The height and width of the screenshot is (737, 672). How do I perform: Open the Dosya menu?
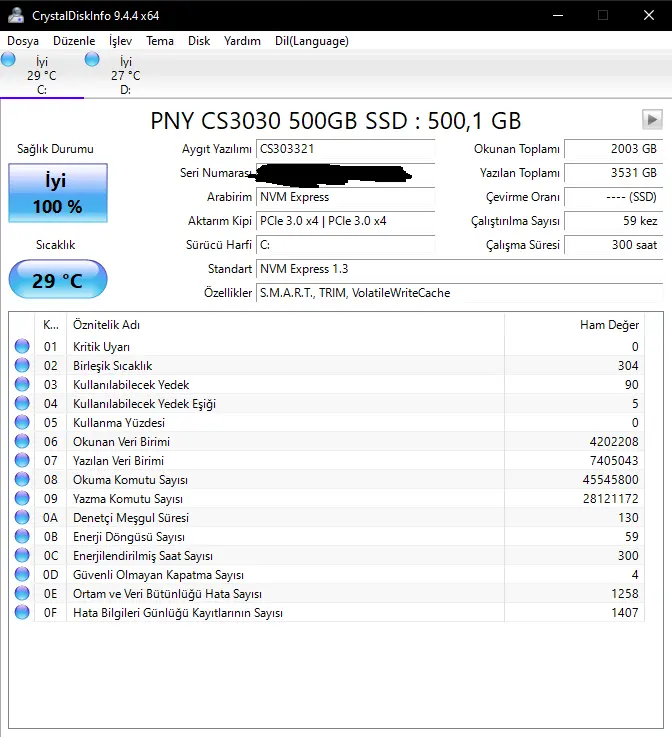coord(23,41)
